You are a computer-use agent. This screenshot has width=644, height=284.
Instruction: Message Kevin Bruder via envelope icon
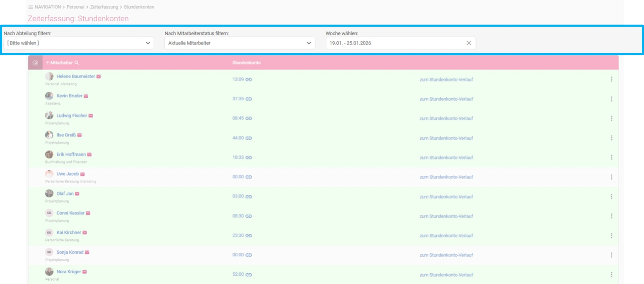(86, 96)
